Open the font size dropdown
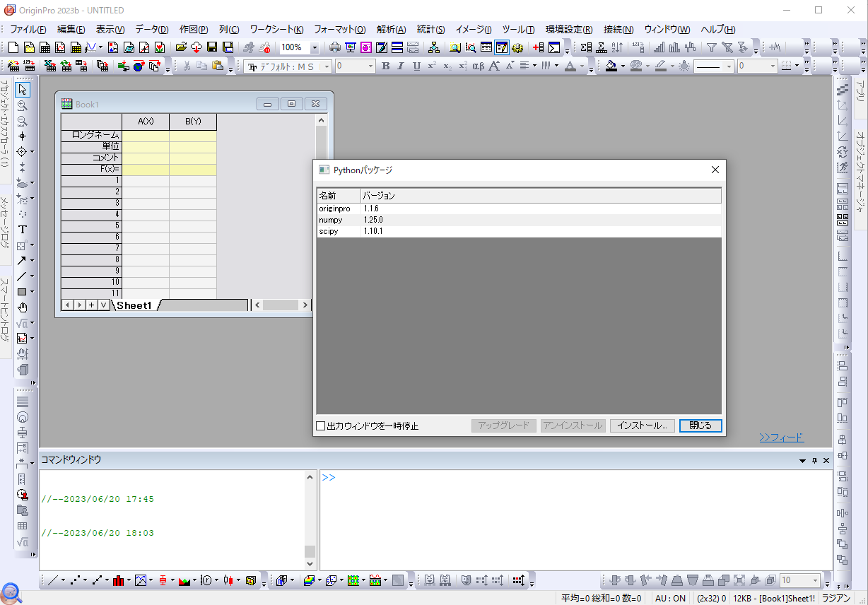 tap(370, 66)
